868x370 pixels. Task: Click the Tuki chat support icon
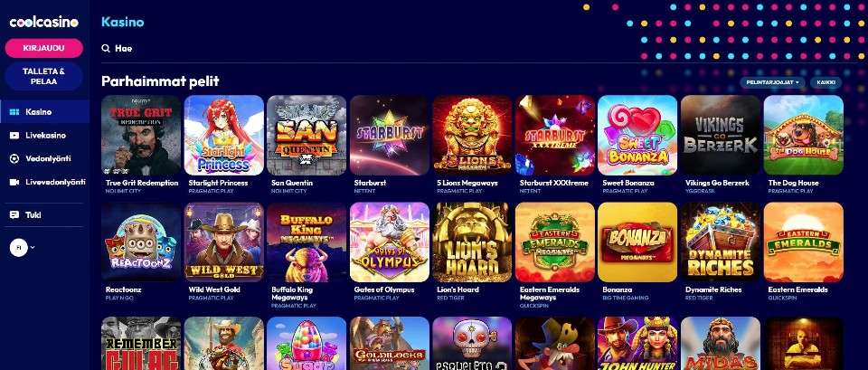pyautogui.click(x=14, y=215)
